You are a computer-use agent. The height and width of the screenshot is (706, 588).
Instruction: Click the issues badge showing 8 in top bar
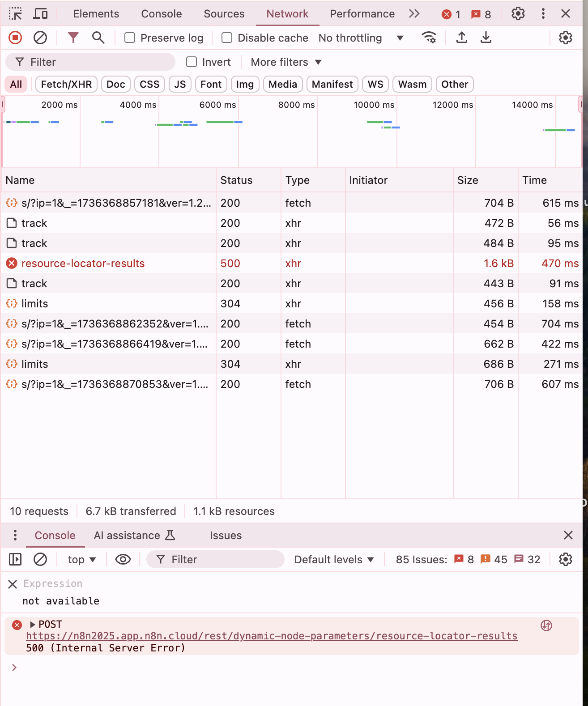tap(481, 14)
